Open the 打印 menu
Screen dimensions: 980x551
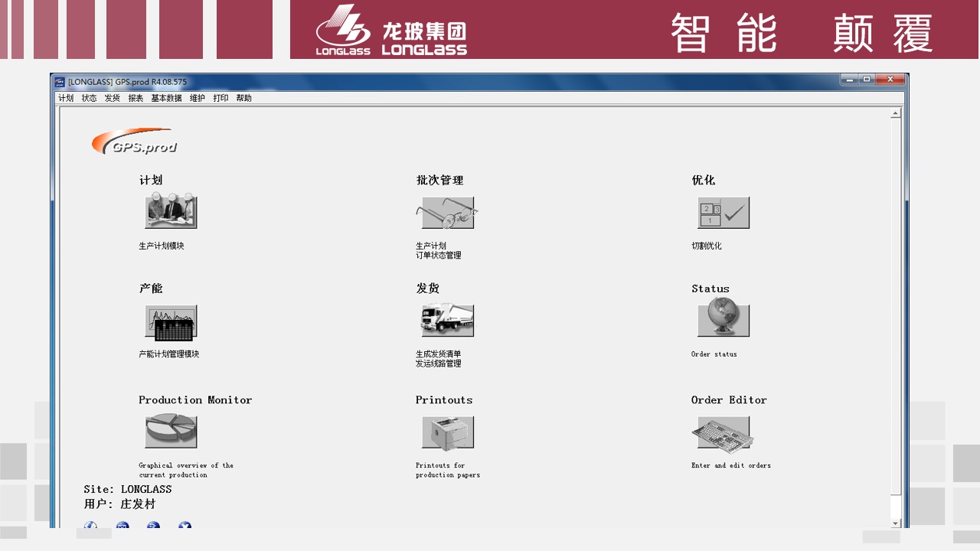[x=220, y=98]
